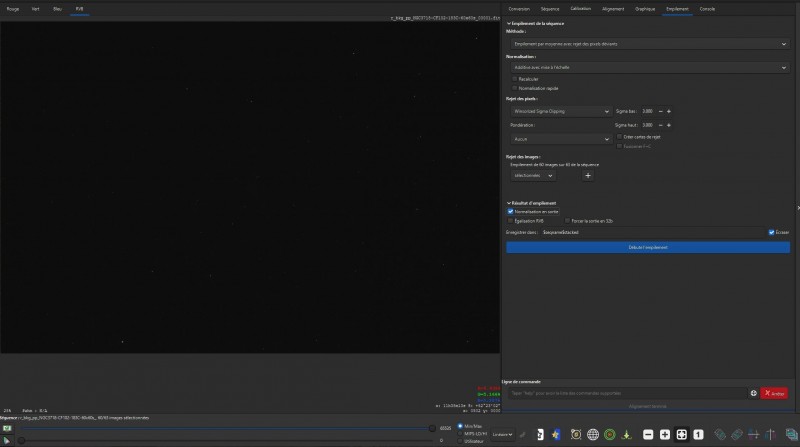Select the Min/Max radio button

click(460, 426)
